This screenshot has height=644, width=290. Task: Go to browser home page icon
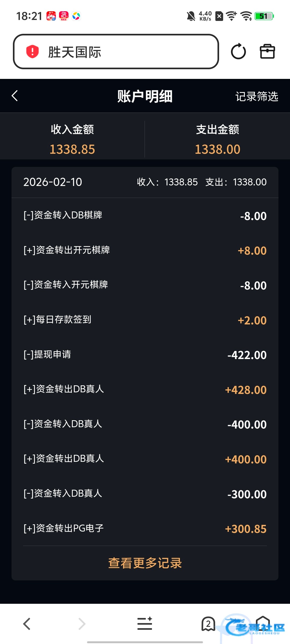(263, 624)
